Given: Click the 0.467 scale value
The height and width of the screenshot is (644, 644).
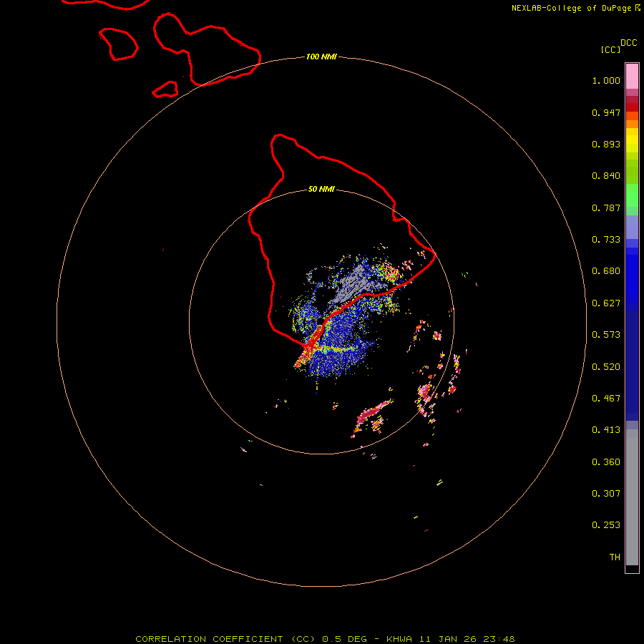Looking at the screenshot, I should [x=606, y=399].
